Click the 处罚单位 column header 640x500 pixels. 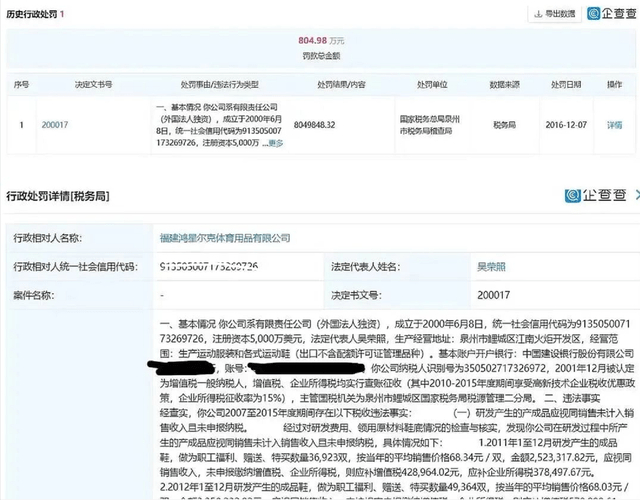click(x=432, y=84)
